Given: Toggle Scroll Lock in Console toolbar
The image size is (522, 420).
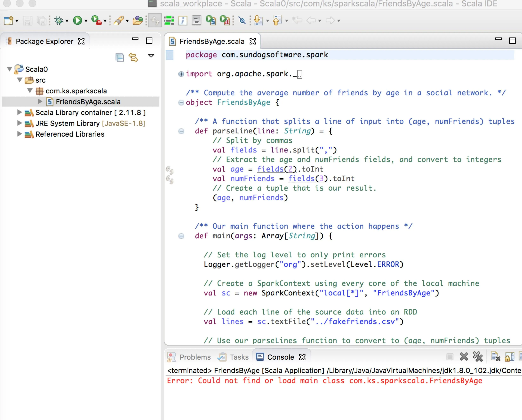Looking at the screenshot, I should pyautogui.click(x=510, y=357).
